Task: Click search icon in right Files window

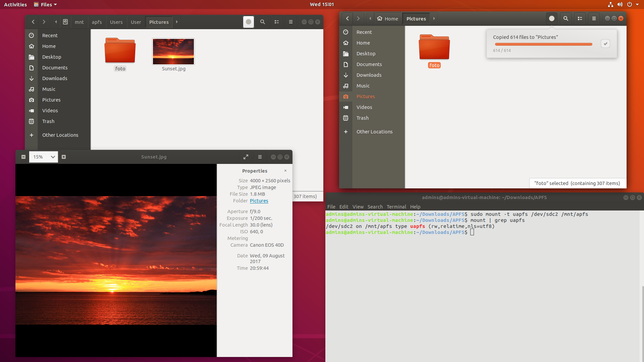Action: tap(566, 18)
